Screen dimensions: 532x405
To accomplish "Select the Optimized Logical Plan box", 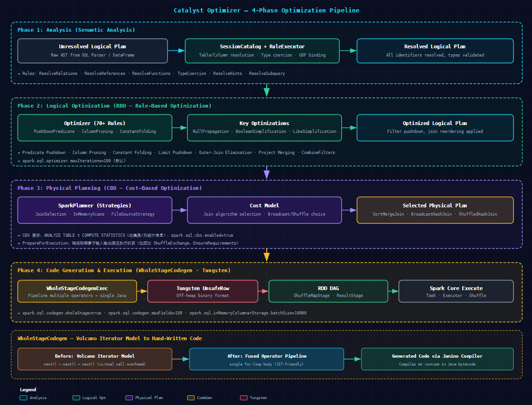I will pyautogui.click(x=435, y=127).
